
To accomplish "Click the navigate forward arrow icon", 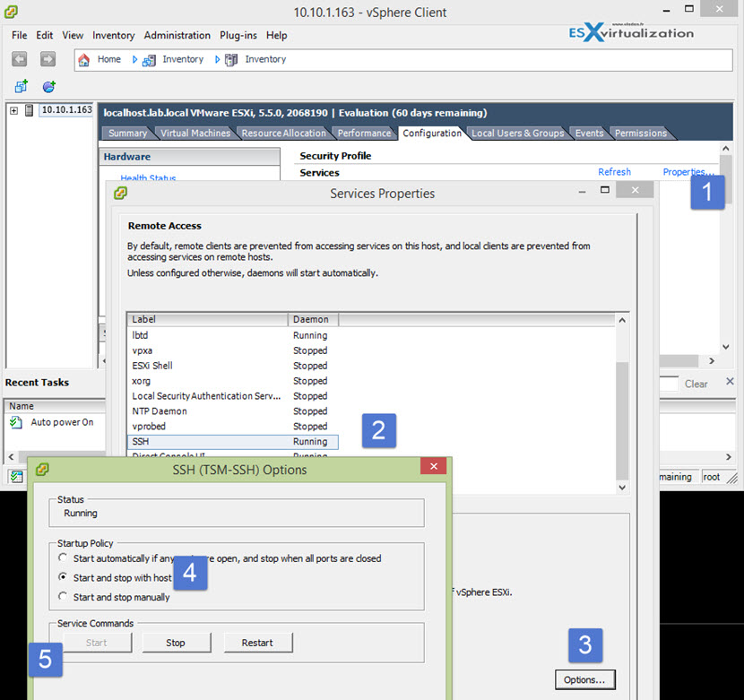I will pos(48,59).
